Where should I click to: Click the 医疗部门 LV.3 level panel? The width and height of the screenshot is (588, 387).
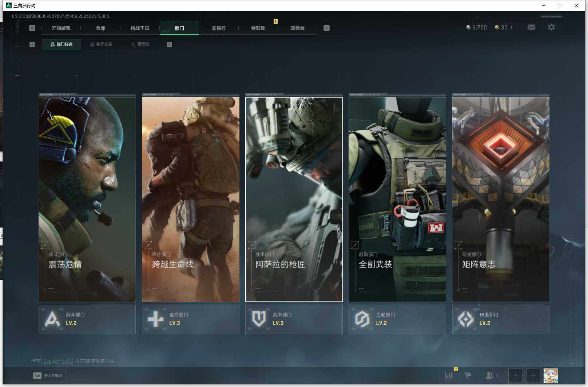point(191,319)
